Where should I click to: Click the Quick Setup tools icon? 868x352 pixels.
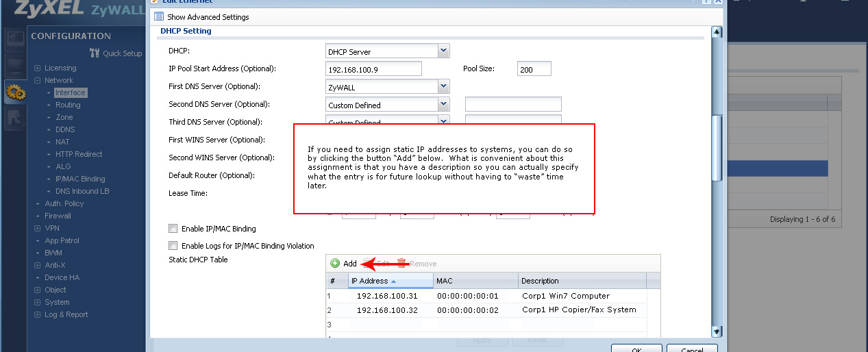(x=95, y=53)
